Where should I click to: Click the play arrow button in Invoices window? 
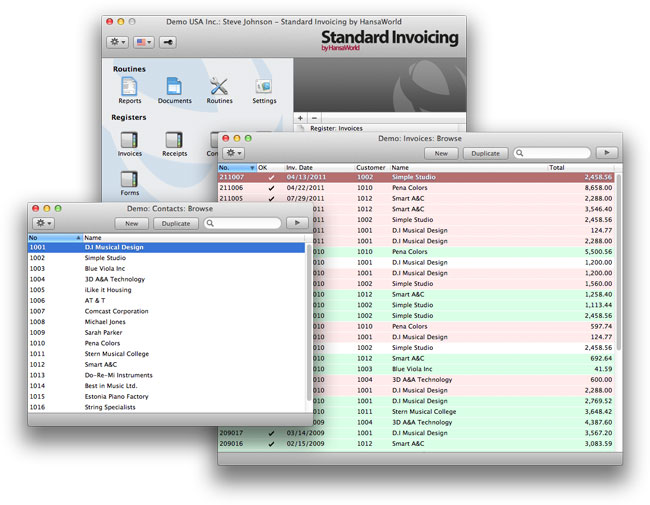point(607,153)
